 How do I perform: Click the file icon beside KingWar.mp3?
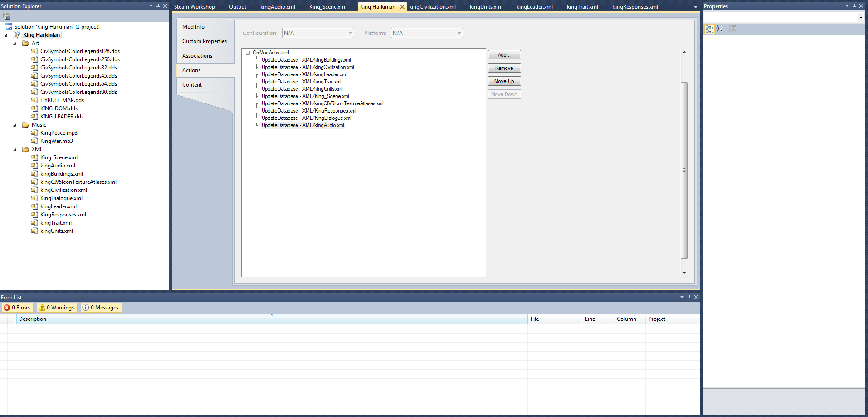(x=34, y=141)
